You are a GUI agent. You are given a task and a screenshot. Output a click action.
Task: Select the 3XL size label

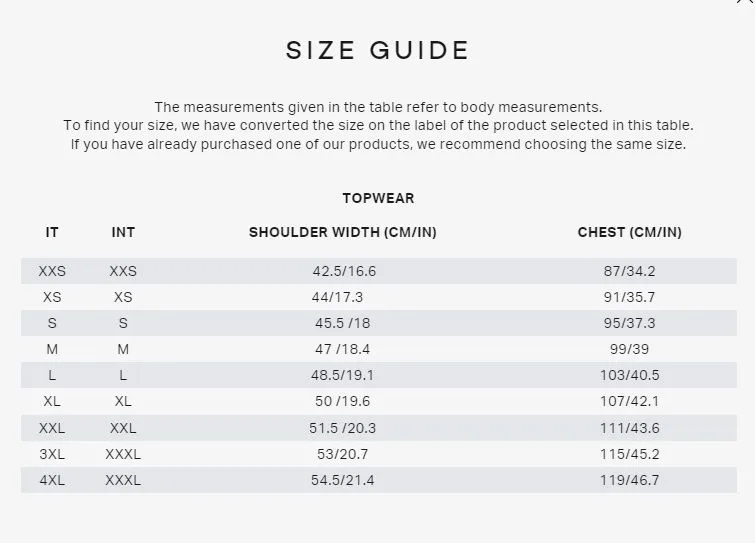[x=52, y=454]
